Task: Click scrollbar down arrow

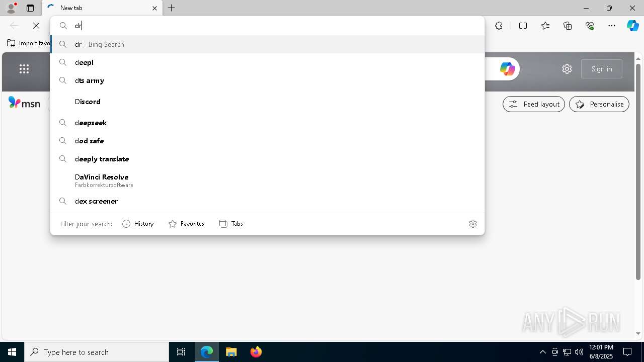Action: click(638, 333)
